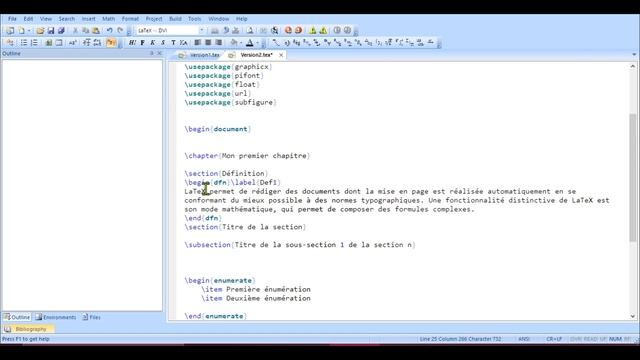Click the second yellow warning triangle icon
640x360 pixels.
(323, 31)
